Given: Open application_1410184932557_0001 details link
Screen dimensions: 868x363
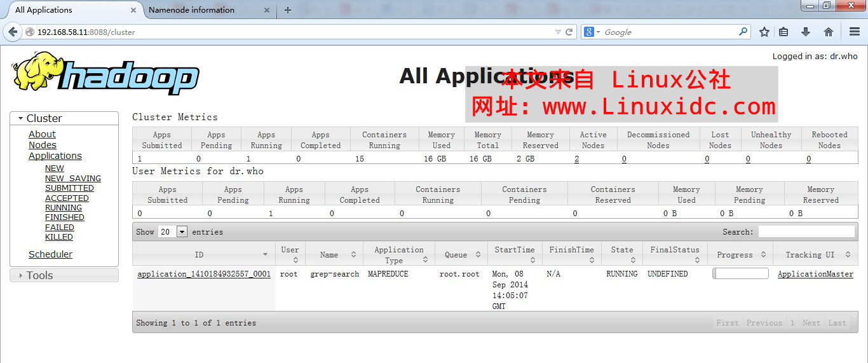Looking at the screenshot, I should pos(204,274).
